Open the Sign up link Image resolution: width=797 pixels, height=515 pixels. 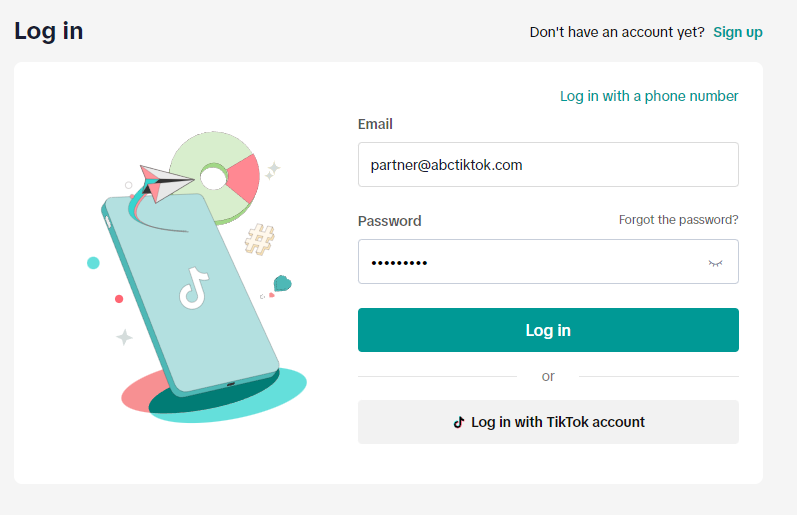(738, 32)
